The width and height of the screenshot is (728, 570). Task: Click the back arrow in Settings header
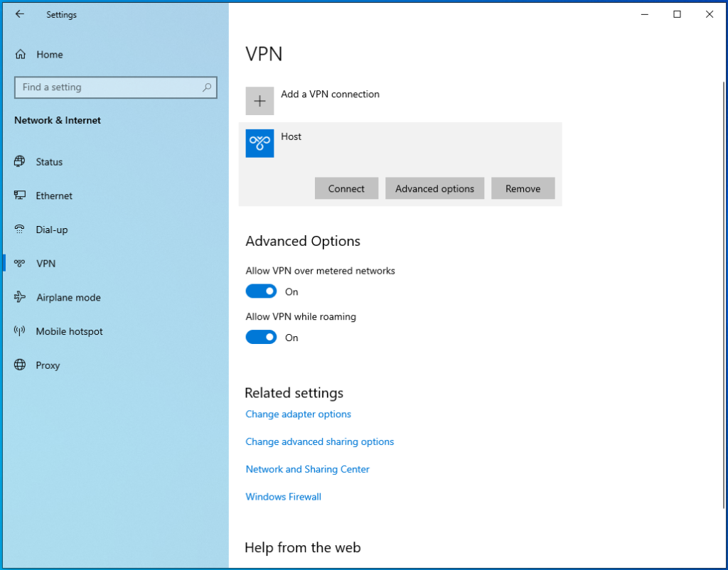(x=20, y=14)
